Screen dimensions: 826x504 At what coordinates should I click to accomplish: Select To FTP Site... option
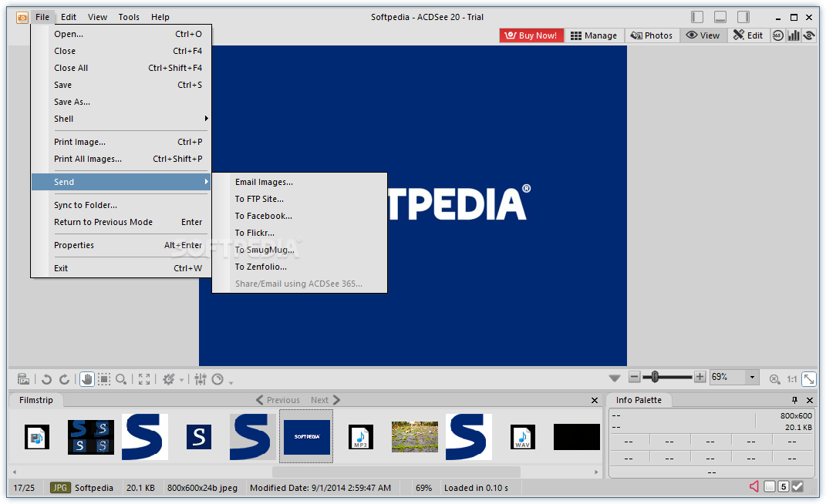tap(299, 199)
